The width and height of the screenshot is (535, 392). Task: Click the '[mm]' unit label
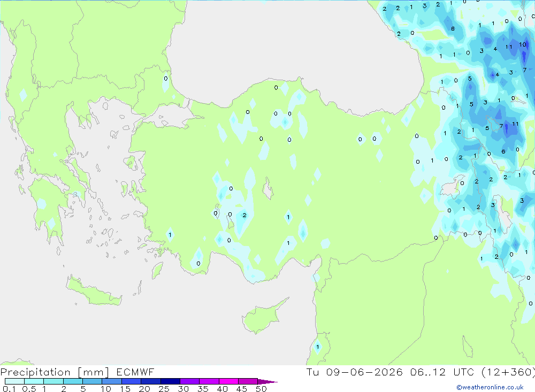click(x=93, y=372)
